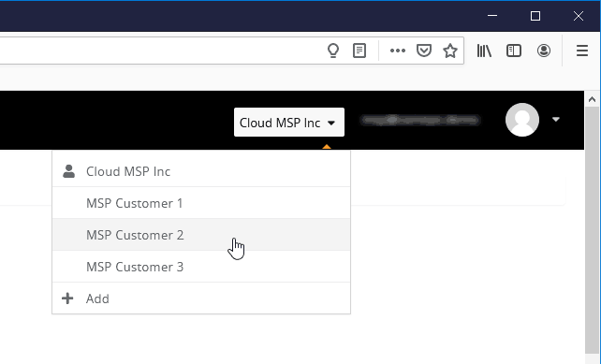Screen dimensions: 601x364
Task: Click the Add option with plus
Action: click(201, 298)
